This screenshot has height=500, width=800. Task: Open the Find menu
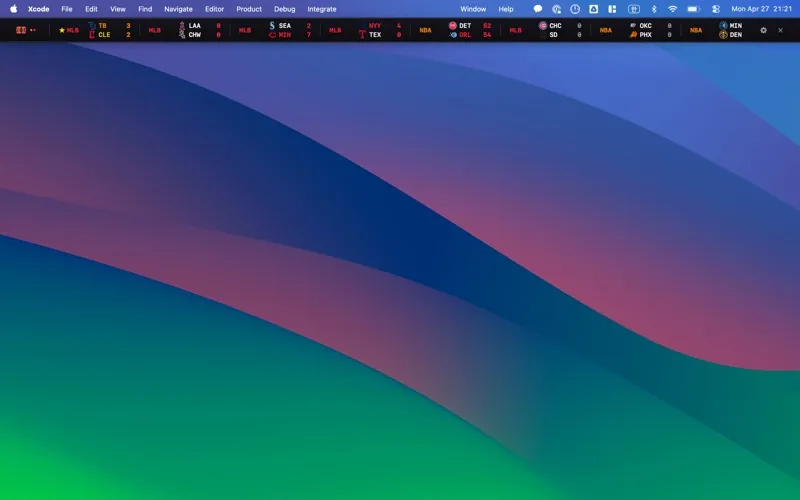pyautogui.click(x=145, y=9)
